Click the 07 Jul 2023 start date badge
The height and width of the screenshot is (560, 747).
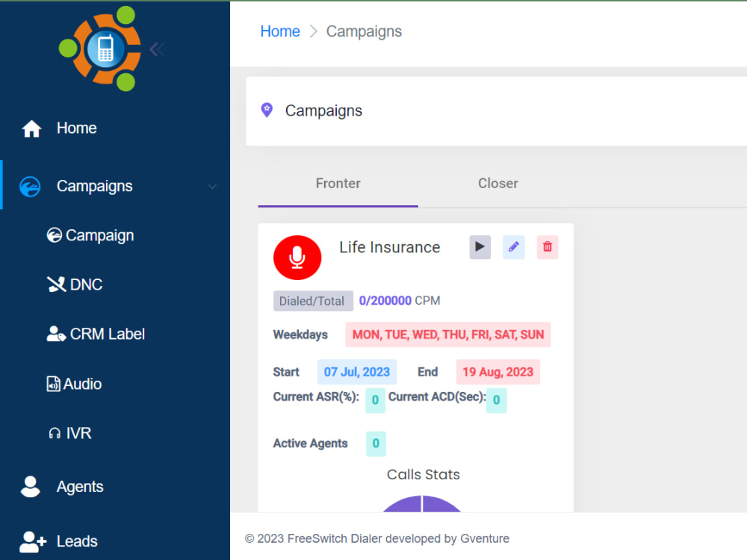[356, 372]
